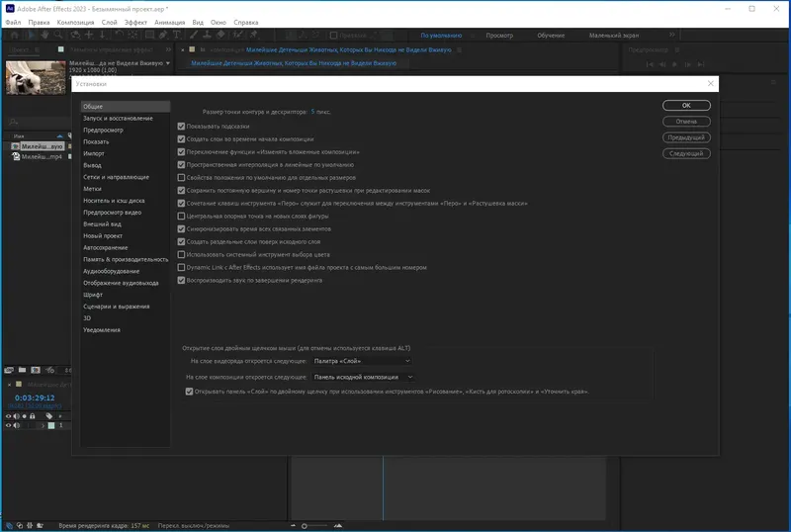The height and width of the screenshot is (532, 791).
Task: Open the 'Композиция' menu
Action: (x=76, y=22)
